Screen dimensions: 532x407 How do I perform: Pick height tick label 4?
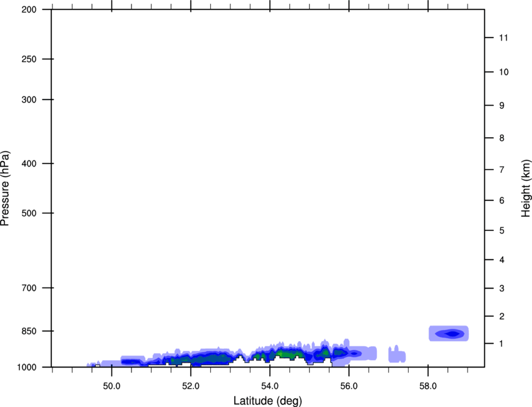pos(502,260)
